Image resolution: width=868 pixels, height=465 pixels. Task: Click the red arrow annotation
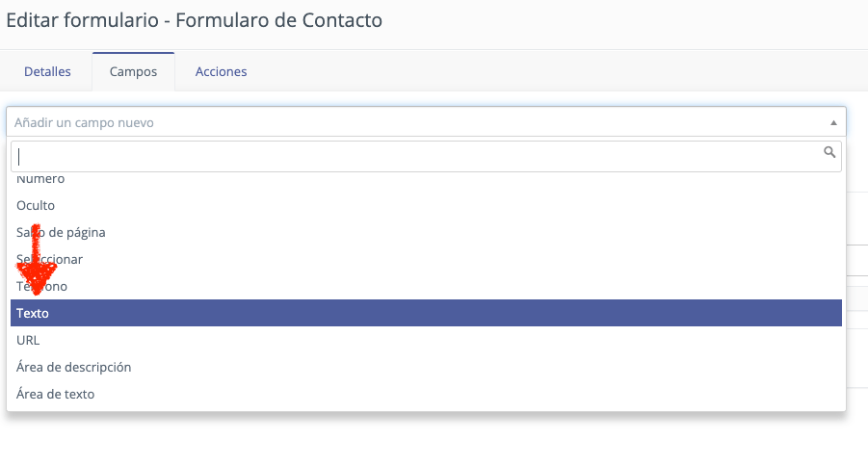tap(37, 260)
